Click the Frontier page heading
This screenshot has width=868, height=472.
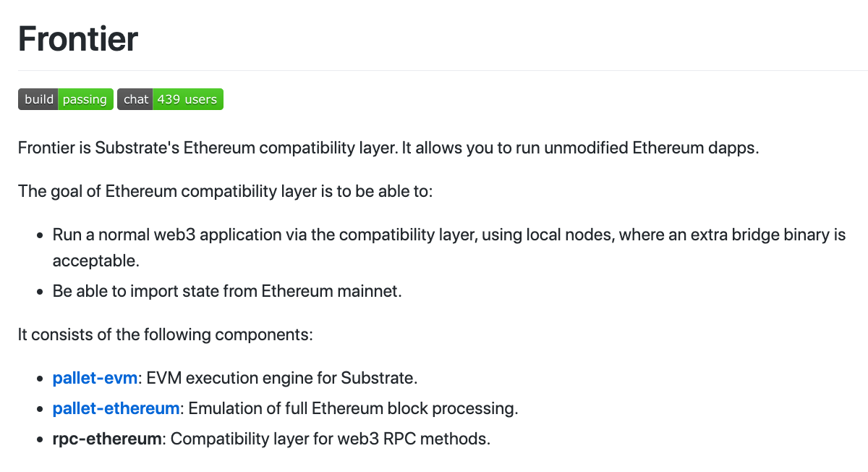pyautogui.click(x=78, y=38)
